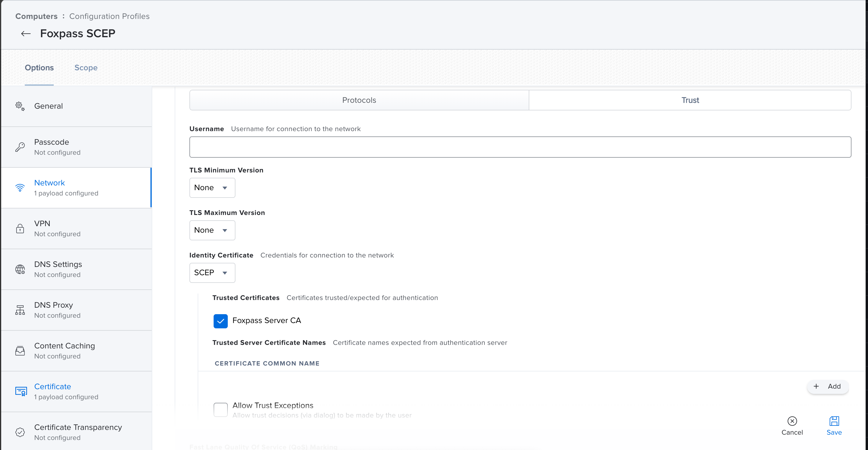
Task: Click Add certificate common name button
Action: (x=827, y=386)
